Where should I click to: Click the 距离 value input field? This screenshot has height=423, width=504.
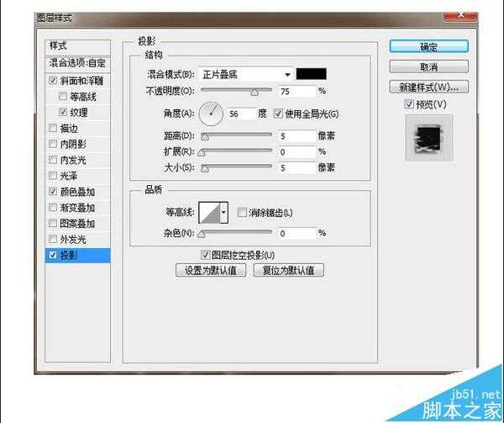[297, 135]
